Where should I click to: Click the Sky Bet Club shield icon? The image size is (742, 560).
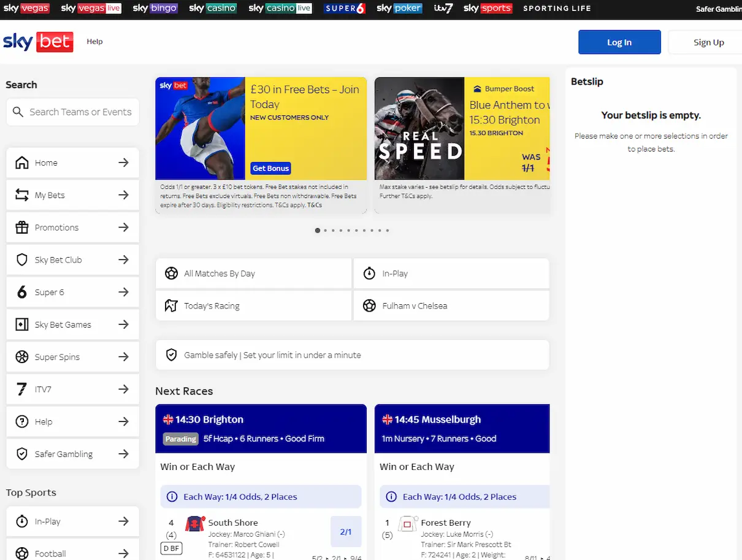pos(22,260)
